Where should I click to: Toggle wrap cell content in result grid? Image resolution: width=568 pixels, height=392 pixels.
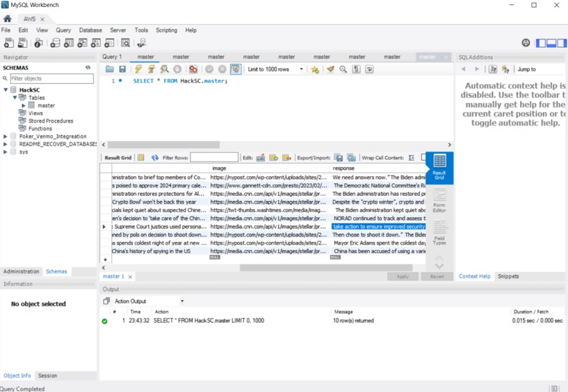(411, 158)
